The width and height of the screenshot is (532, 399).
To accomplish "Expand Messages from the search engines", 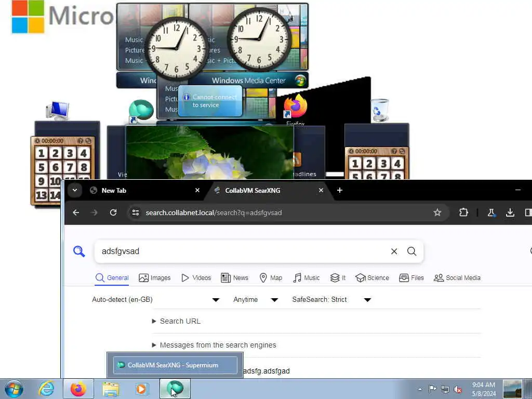I will tap(214, 345).
